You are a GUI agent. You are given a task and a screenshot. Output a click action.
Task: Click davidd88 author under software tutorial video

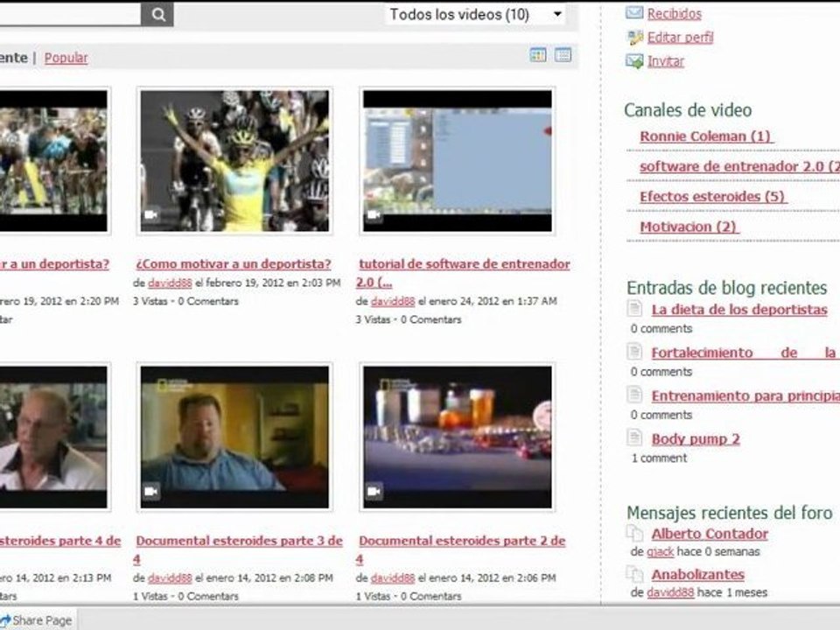point(393,302)
